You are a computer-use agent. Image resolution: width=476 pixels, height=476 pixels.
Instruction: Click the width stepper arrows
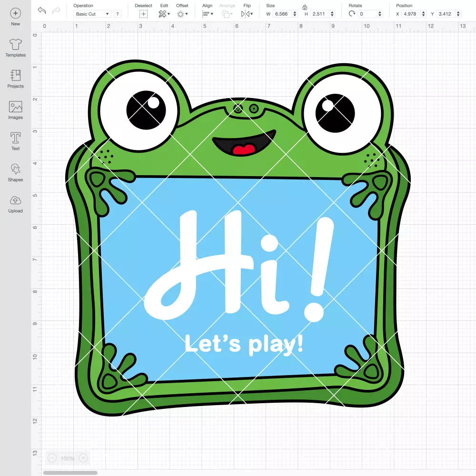[295, 14]
